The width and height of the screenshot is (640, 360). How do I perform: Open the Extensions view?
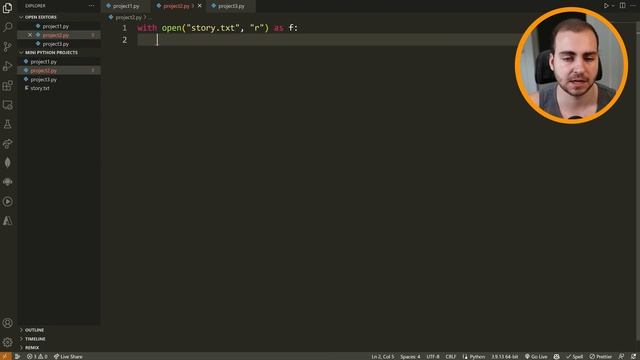pyautogui.click(x=7, y=85)
